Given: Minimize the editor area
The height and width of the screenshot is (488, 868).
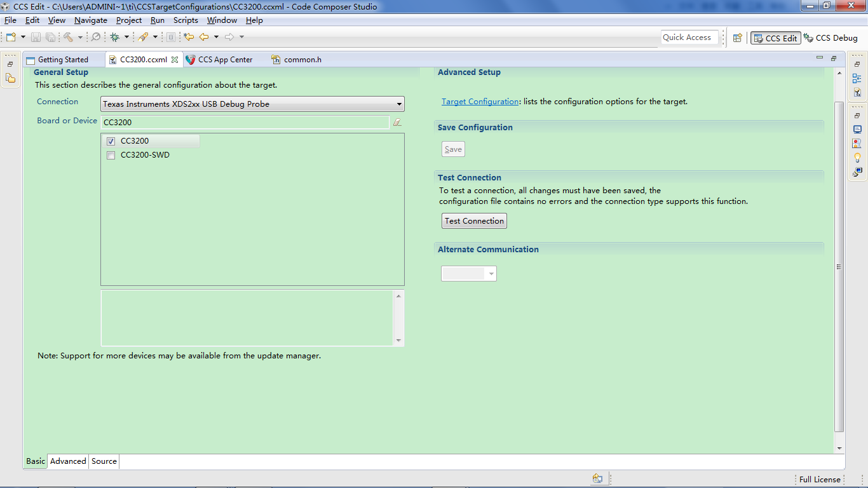Looking at the screenshot, I should tap(820, 58).
